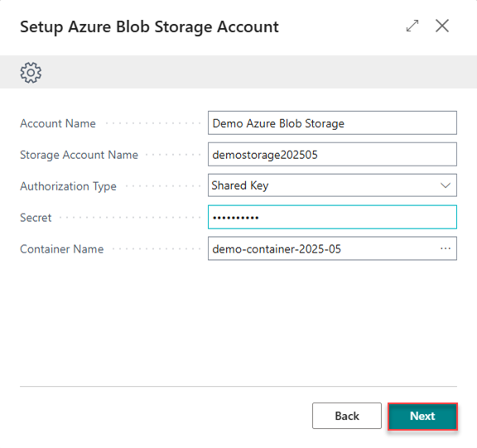Click the Authorization Type chevron arrow
Image resolution: width=477 pixels, height=448 pixels.
pyautogui.click(x=446, y=185)
